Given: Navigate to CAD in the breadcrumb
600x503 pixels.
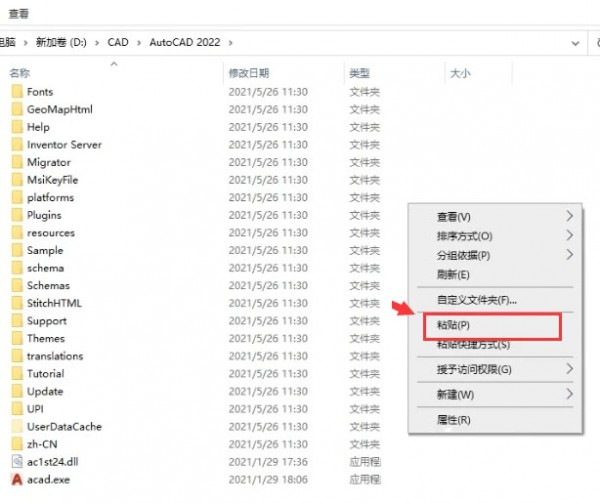Looking at the screenshot, I should (118, 42).
